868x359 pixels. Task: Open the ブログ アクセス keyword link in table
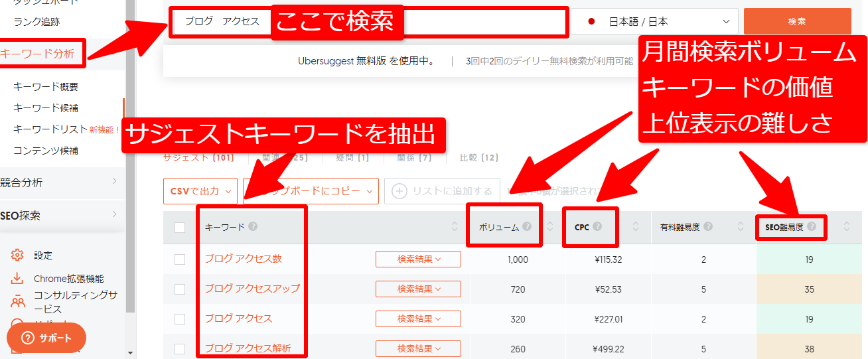(x=238, y=319)
